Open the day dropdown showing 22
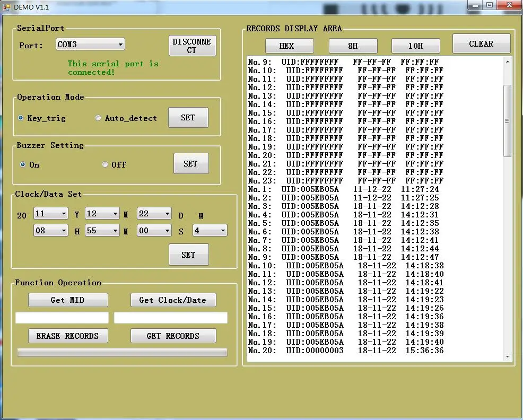Image resolution: width=523 pixels, height=420 pixels. (154, 214)
